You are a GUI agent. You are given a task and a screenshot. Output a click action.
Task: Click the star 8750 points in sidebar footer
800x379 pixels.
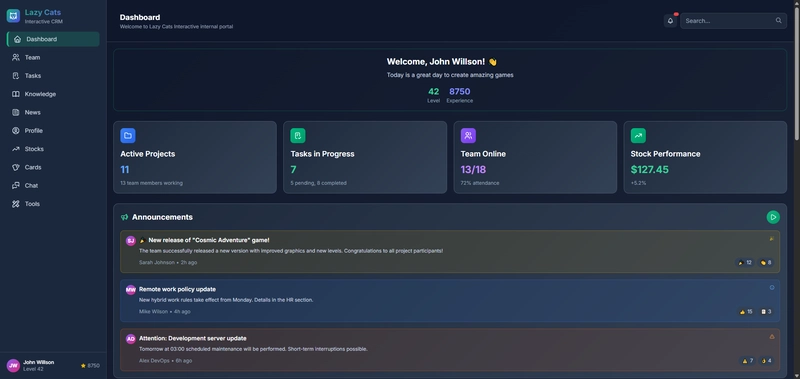tap(90, 366)
